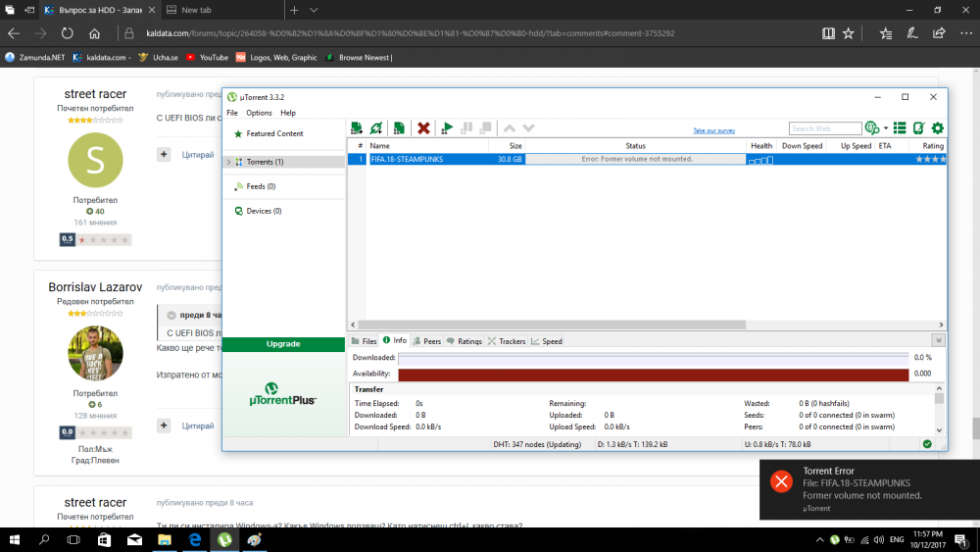
Task: Switch to the Peers tab
Action: (427, 341)
